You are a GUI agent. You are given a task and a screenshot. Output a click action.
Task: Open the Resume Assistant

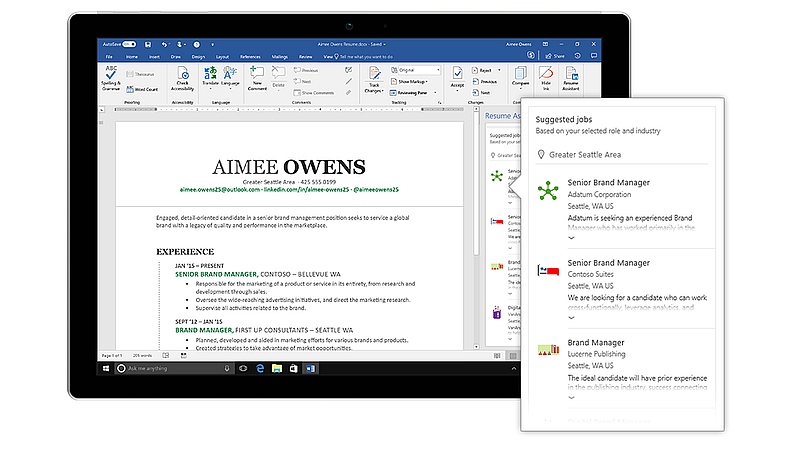click(570, 79)
